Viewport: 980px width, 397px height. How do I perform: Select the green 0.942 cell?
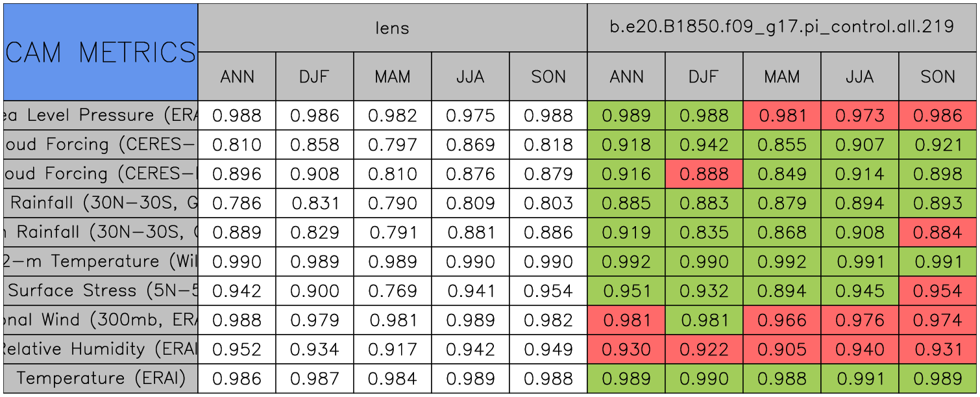point(704,145)
